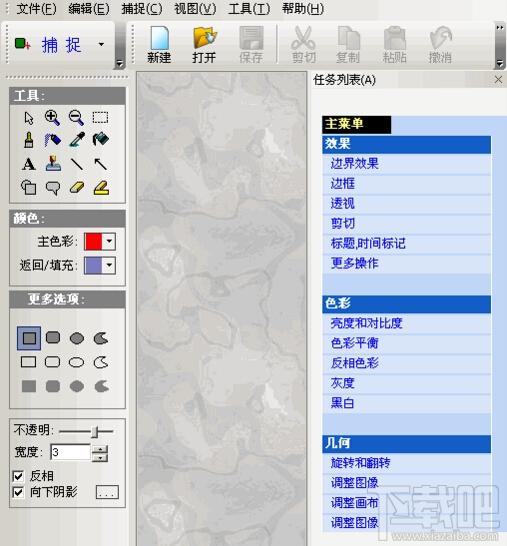Expand capture toolbar overflow chevron
507x546 pixels.
click(x=120, y=64)
